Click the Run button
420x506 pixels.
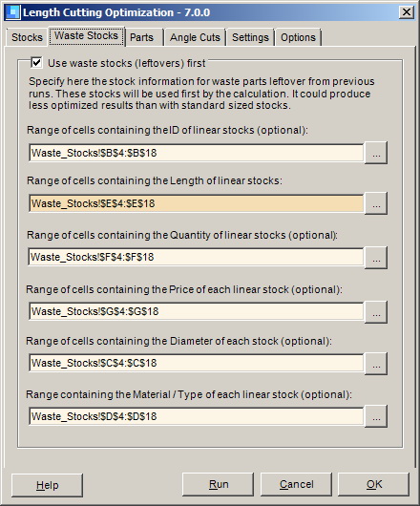pos(218,484)
